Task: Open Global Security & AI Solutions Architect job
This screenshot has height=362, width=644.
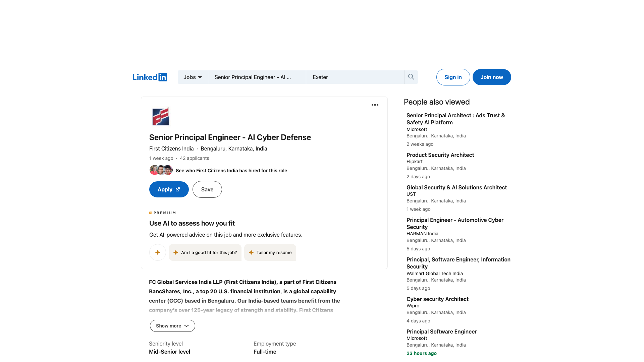Action: (x=457, y=187)
